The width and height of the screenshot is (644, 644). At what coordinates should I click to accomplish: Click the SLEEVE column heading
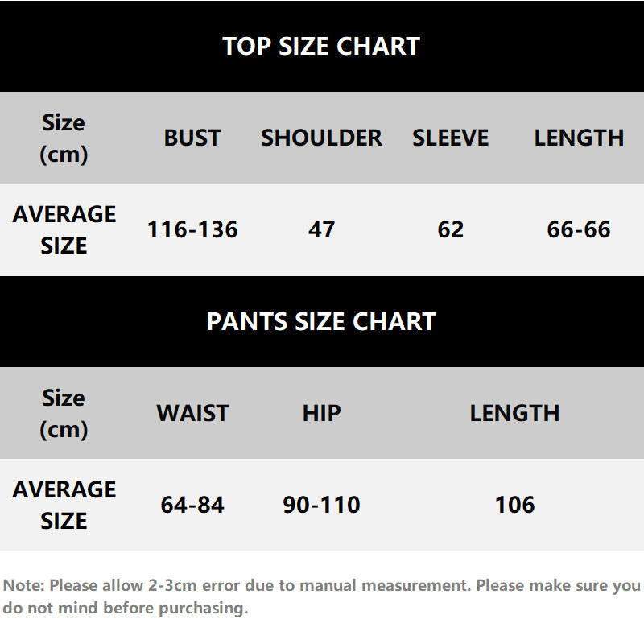click(x=450, y=138)
